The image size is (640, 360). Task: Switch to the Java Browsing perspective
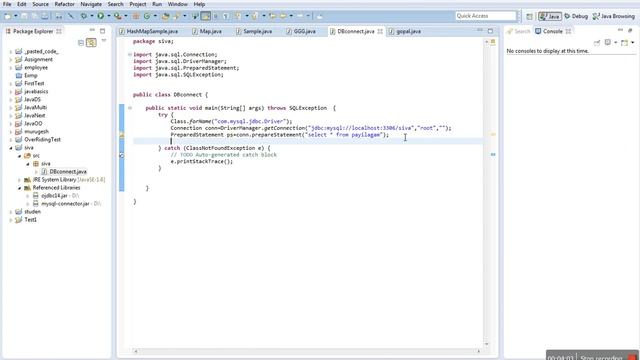pyautogui.click(x=614, y=16)
